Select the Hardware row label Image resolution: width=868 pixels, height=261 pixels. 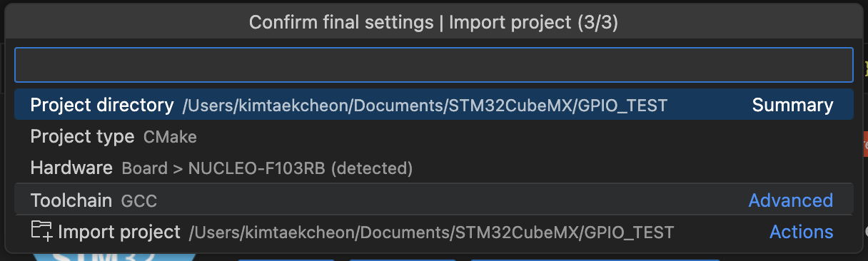pos(71,168)
